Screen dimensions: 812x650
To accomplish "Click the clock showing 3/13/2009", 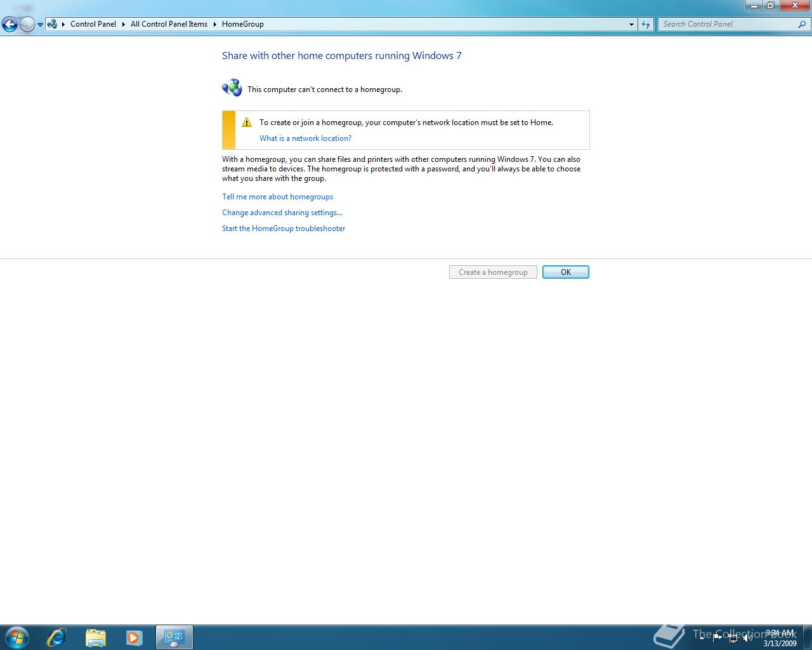I will (x=780, y=638).
